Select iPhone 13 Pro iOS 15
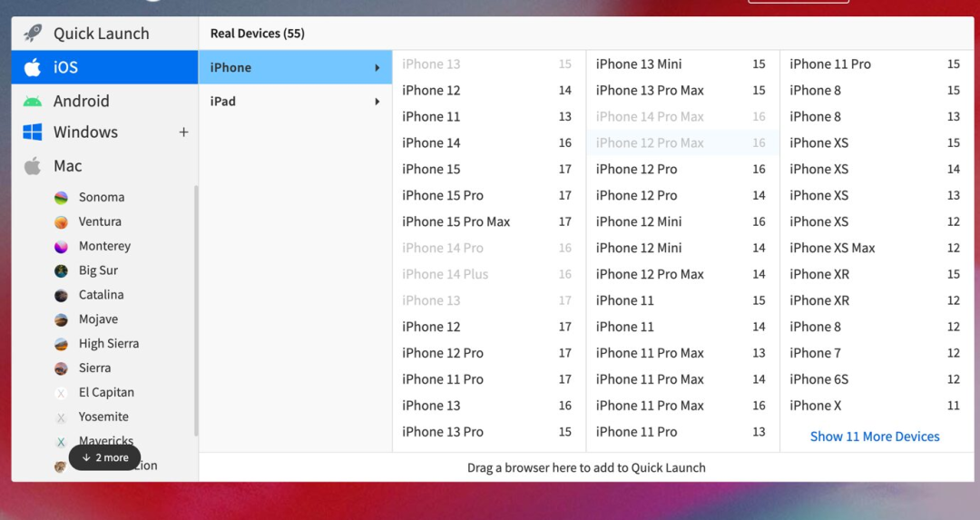The height and width of the screenshot is (520, 980). pos(488,431)
